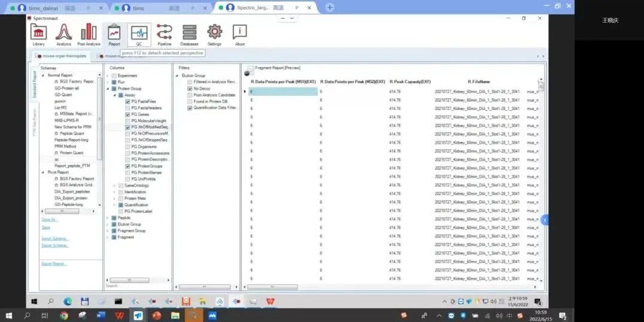Open the Library perspective
Screen dimensions: 644x322
39,35
